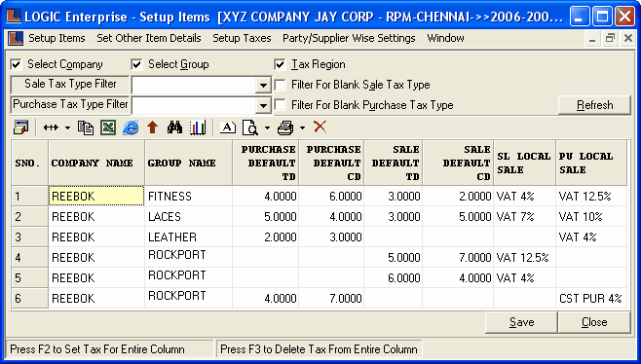Open the Window menu
This screenshot has height=364, width=641.
click(x=445, y=38)
